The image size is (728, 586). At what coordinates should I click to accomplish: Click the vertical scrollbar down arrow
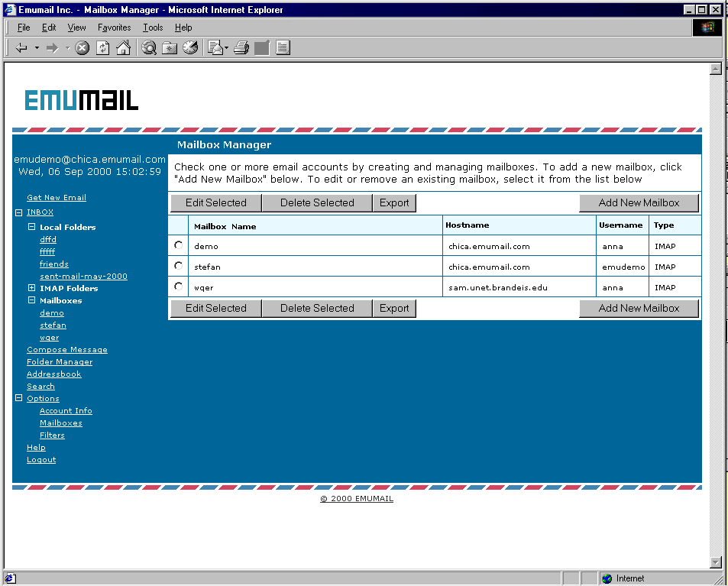coord(716,562)
